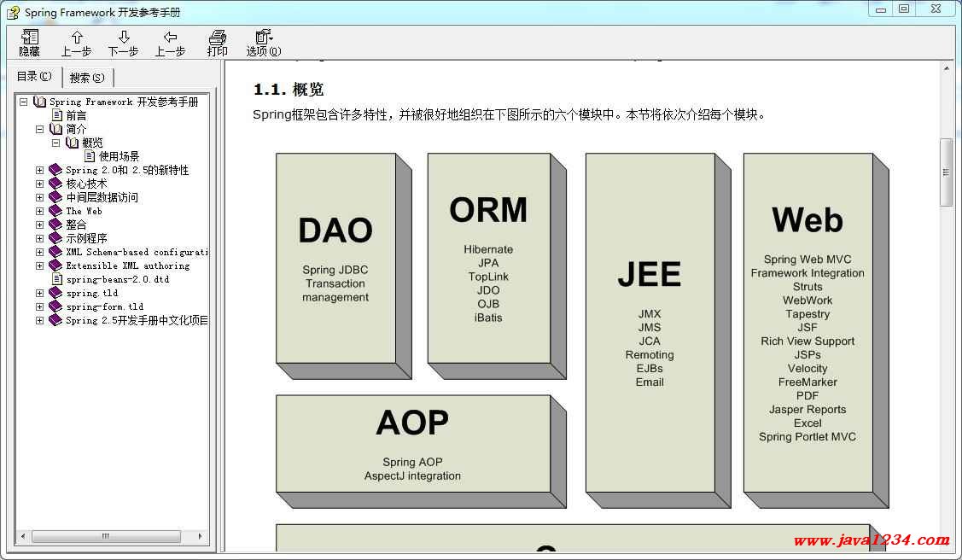This screenshot has height=560, width=962.
Task: Expand the 整合 tree node
Action: [40, 225]
